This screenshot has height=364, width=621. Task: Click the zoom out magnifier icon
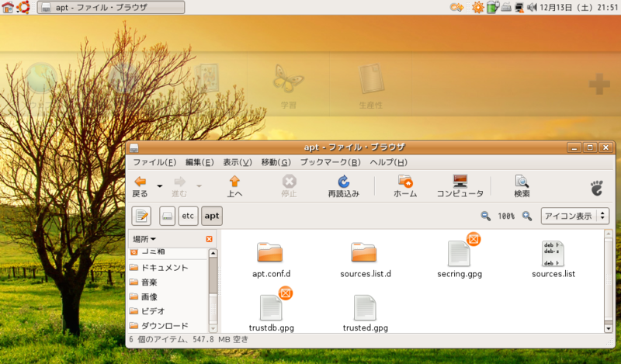click(486, 216)
